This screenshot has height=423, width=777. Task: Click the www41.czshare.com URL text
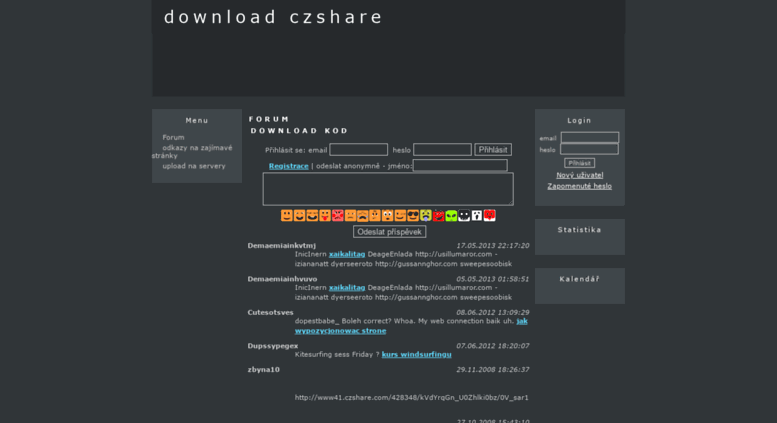pos(412,398)
